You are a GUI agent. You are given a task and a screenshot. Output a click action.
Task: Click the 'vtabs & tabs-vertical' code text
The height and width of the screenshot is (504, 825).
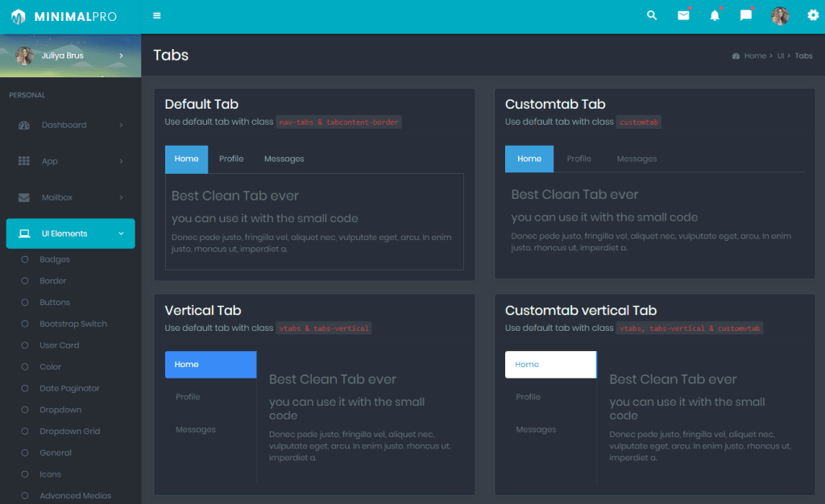coord(324,328)
